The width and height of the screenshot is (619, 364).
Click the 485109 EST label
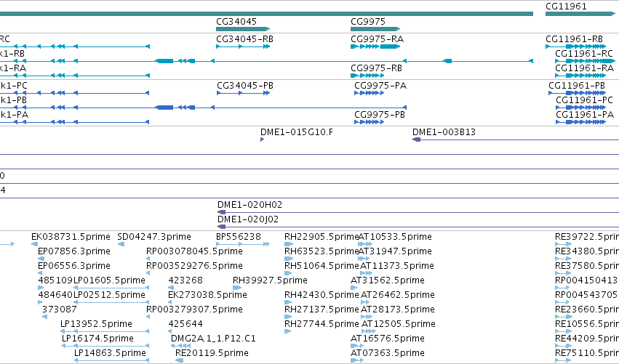55,280
